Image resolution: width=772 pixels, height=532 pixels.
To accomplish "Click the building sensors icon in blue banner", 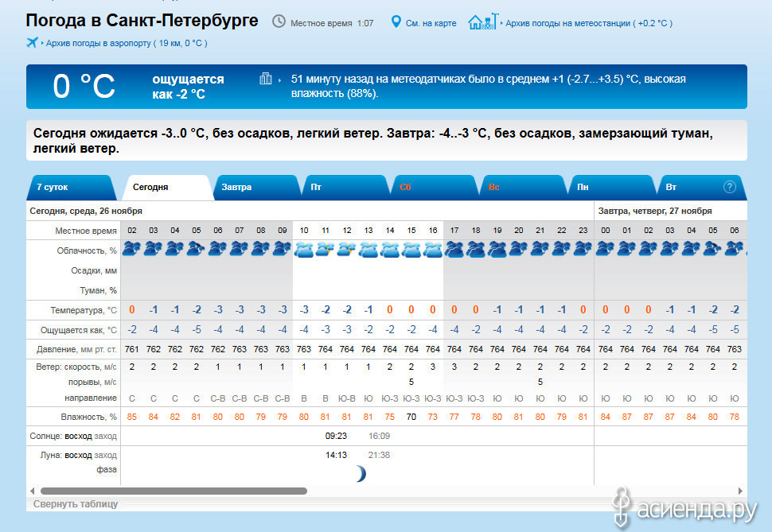I will point(266,79).
